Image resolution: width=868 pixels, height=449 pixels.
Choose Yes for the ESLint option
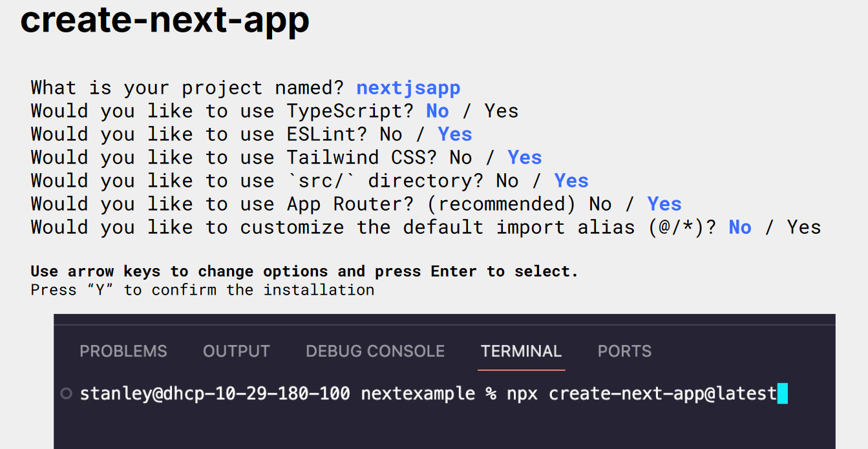click(x=455, y=134)
